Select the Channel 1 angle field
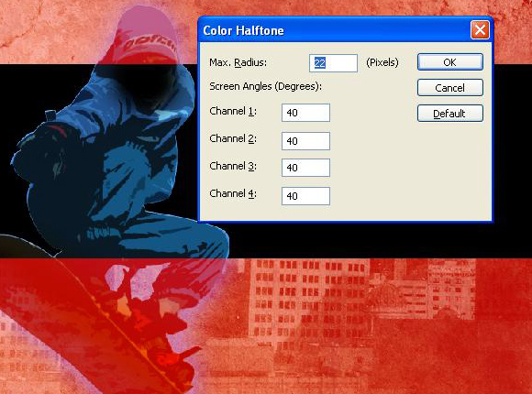Screen dimensions: 532x394 click(305, 113)
